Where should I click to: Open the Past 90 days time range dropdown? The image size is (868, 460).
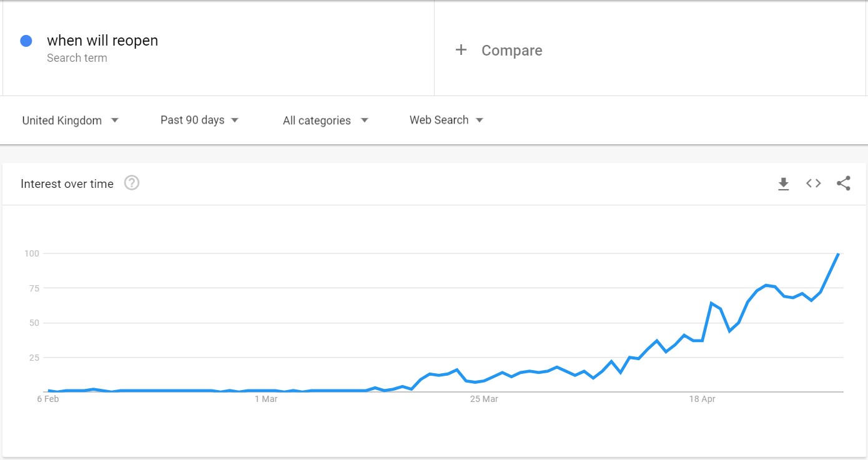(199, 120)
